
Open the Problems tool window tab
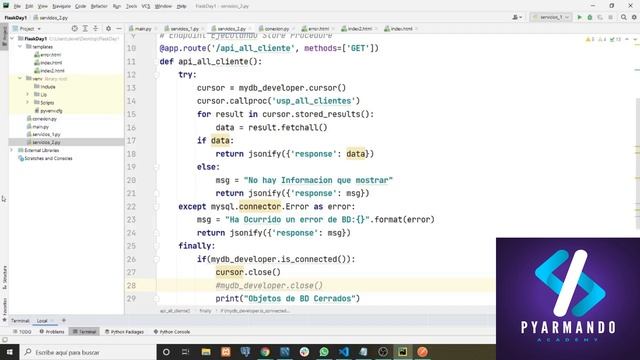click(x=52, y=332)
